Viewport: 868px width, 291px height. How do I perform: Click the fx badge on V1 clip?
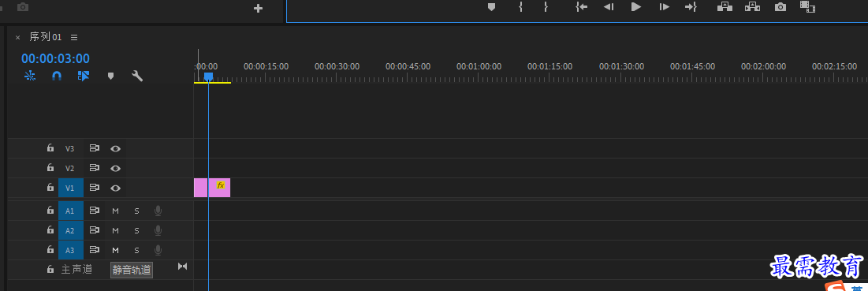pos(221,185)
